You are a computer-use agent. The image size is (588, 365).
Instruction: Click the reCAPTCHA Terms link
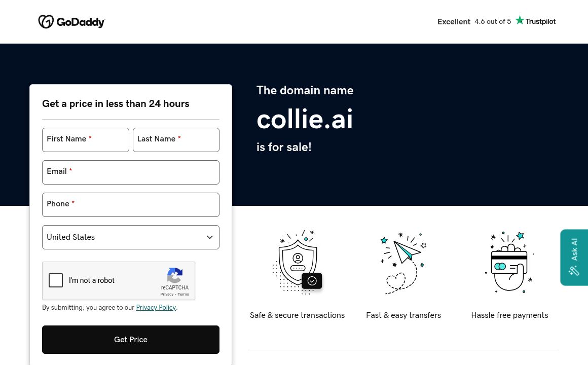[x=183, y=295]
